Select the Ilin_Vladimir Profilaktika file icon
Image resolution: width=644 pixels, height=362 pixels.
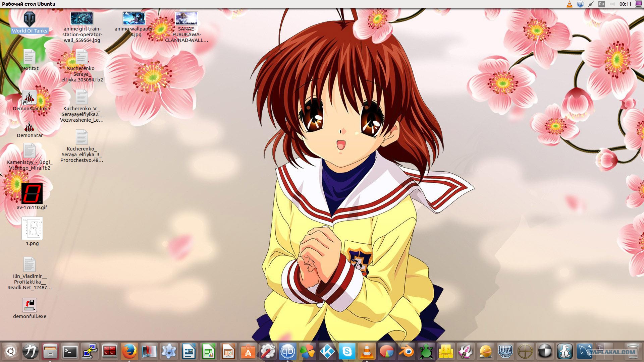coord(30,265)
